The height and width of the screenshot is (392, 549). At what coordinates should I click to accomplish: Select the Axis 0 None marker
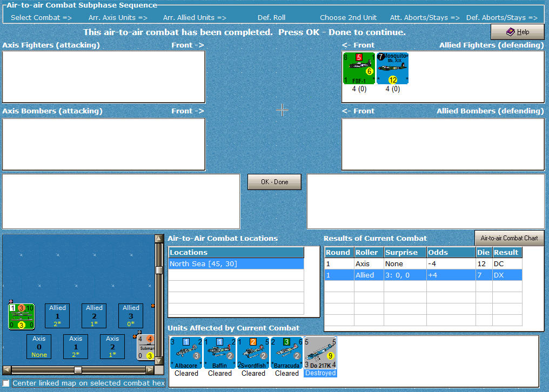[x=38, y=346]
